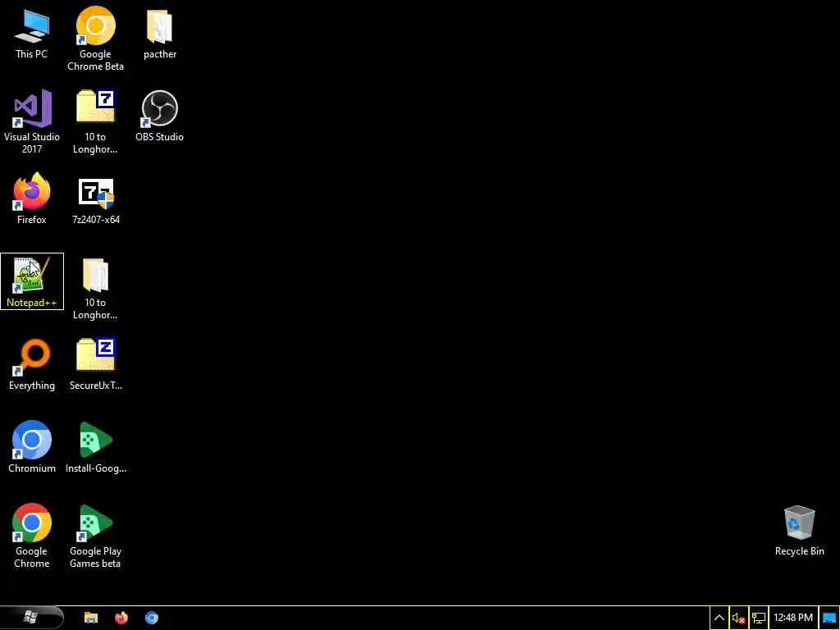Select the Firefox desktop shortcut
840x630 pixels.
coord(32,199)
